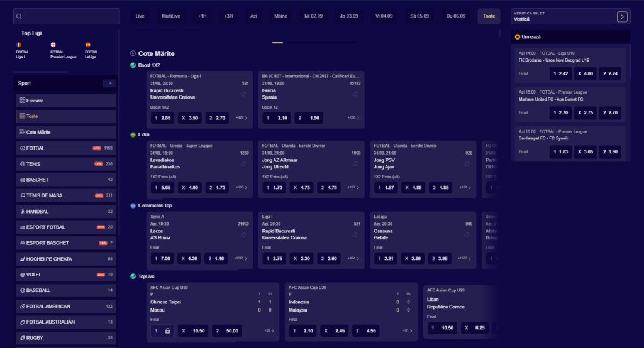
Task: Open more markets +424 for Rapid Bucuresti boost
Action: click(x=241, y=117)
